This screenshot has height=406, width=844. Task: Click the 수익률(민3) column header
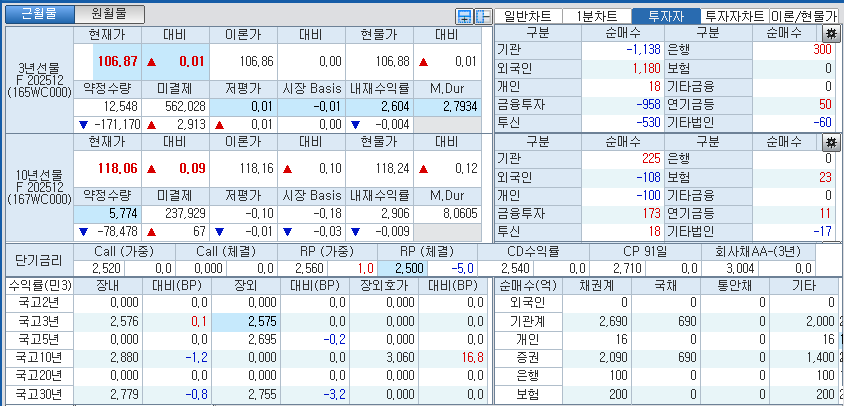tap(33, 285)
